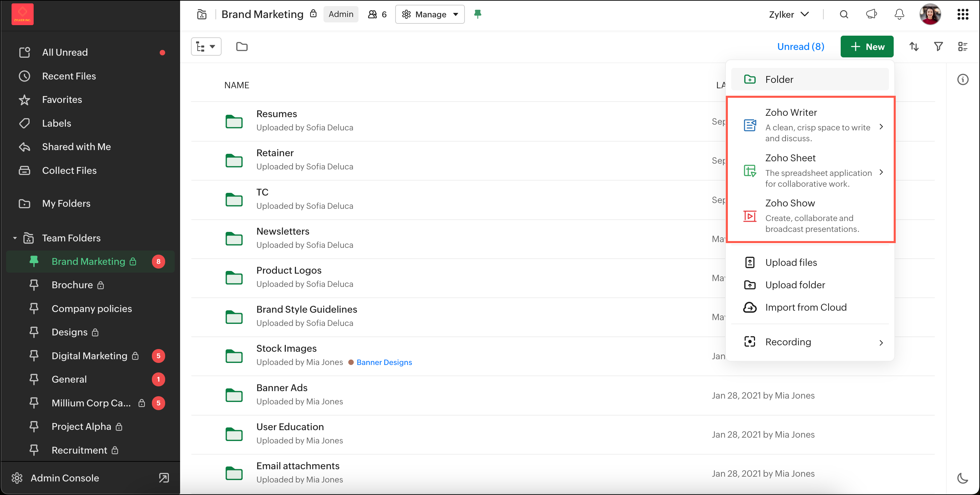Switch the list layout view icon
Viewport: 980px width, 495px height.
(x=962, y=47)
